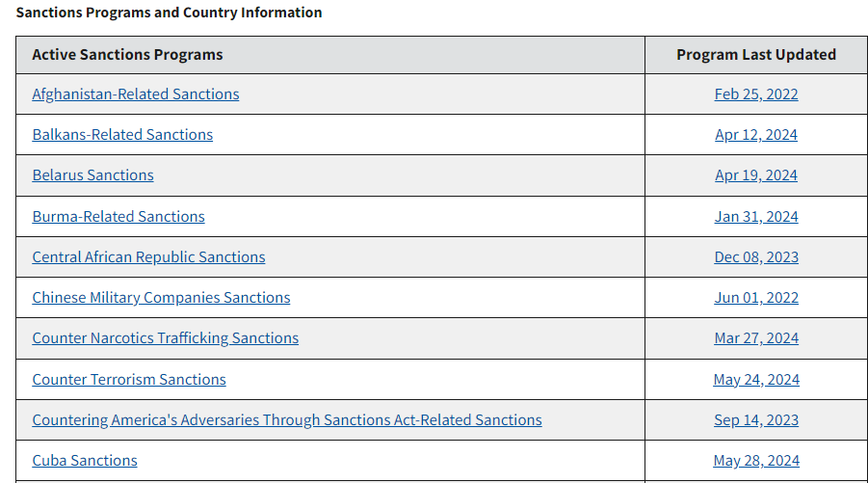The image size is (868, 483).
Task: Click the Jun 01, 2022 date link
Action: (x=756, y=298)
